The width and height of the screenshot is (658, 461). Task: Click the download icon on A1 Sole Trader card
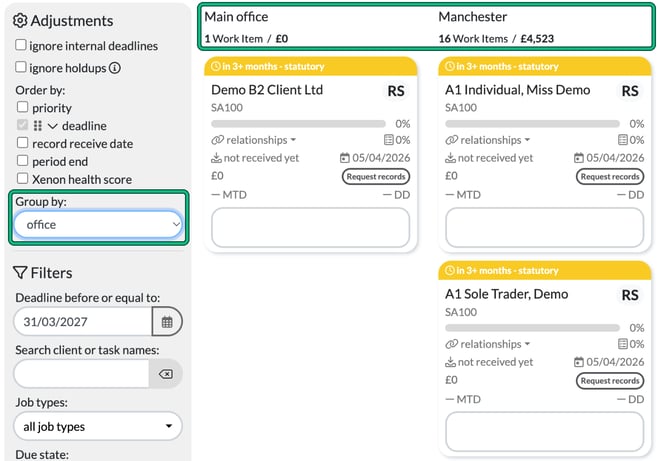click(450, 362)
